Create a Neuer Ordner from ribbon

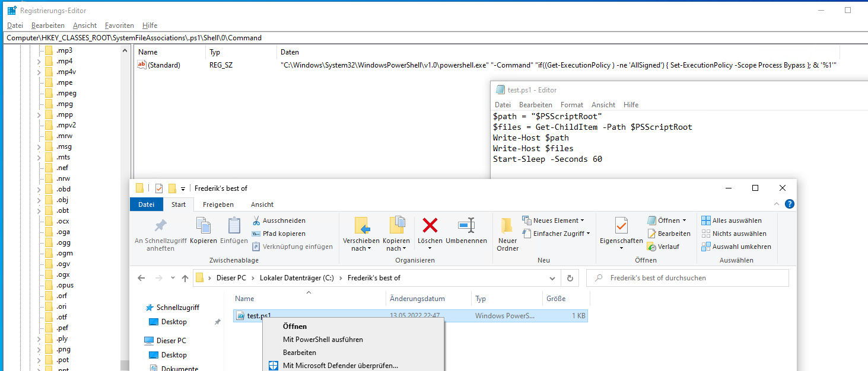point(507,233)
